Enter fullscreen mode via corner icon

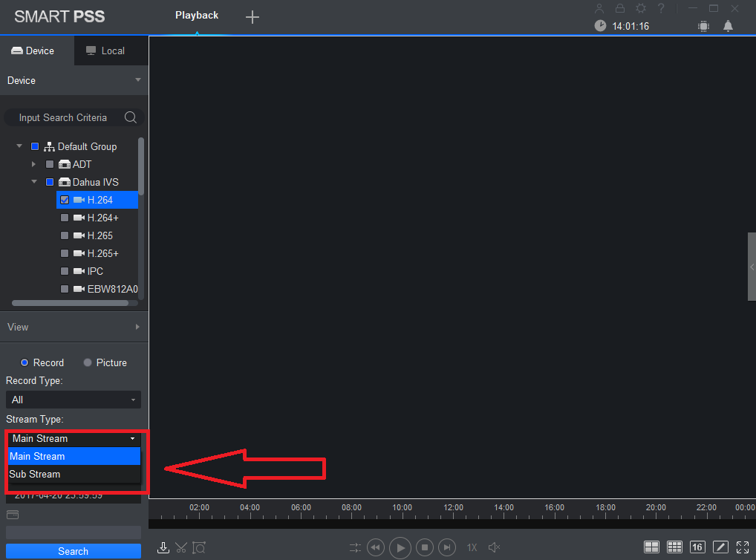pyautogui.click(x=743, y=547)
